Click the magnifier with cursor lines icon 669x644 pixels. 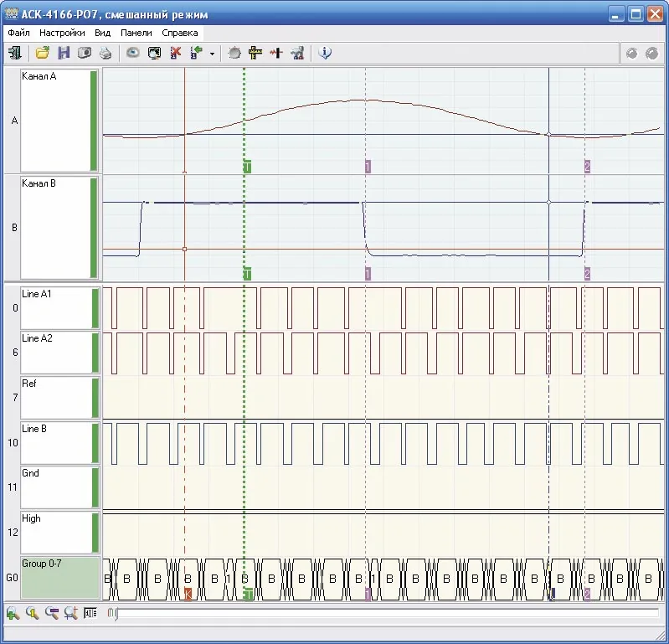(x=71, y=613)
